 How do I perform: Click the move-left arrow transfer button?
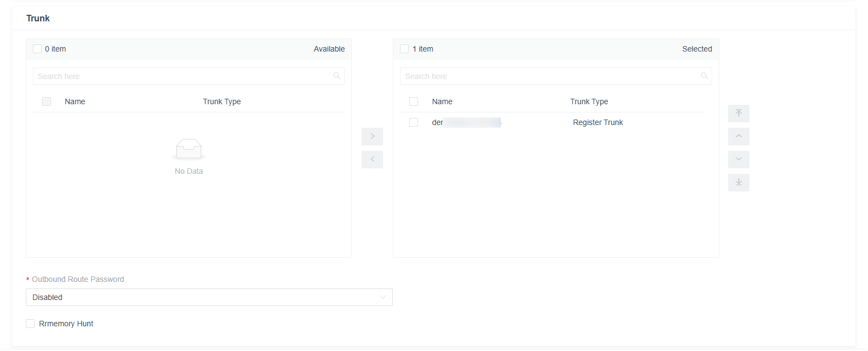coord(372,160)
